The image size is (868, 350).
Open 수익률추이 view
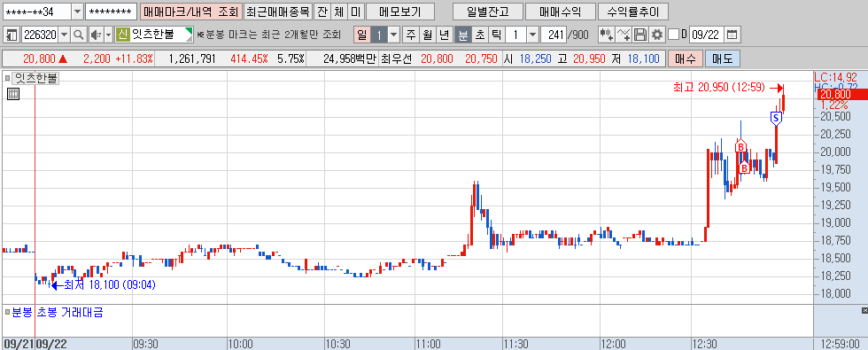(633, 12)
